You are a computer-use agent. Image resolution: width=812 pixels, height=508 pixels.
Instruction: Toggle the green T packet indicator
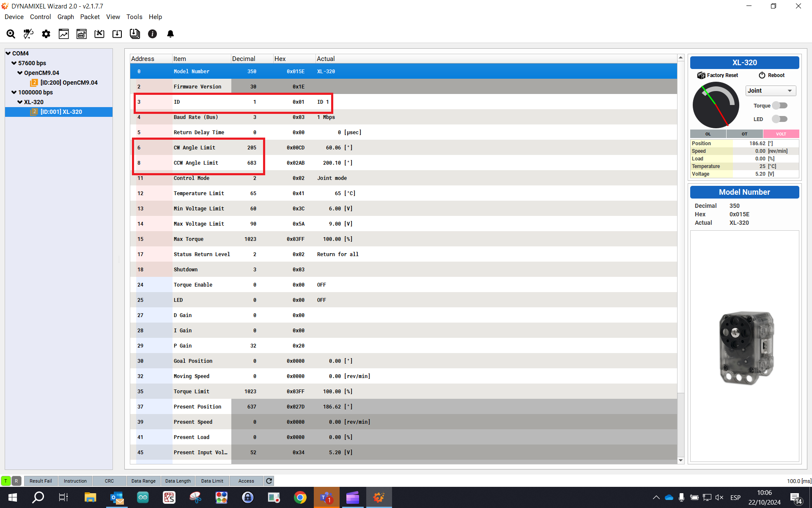pyautogui.click(x=6, y=481)
